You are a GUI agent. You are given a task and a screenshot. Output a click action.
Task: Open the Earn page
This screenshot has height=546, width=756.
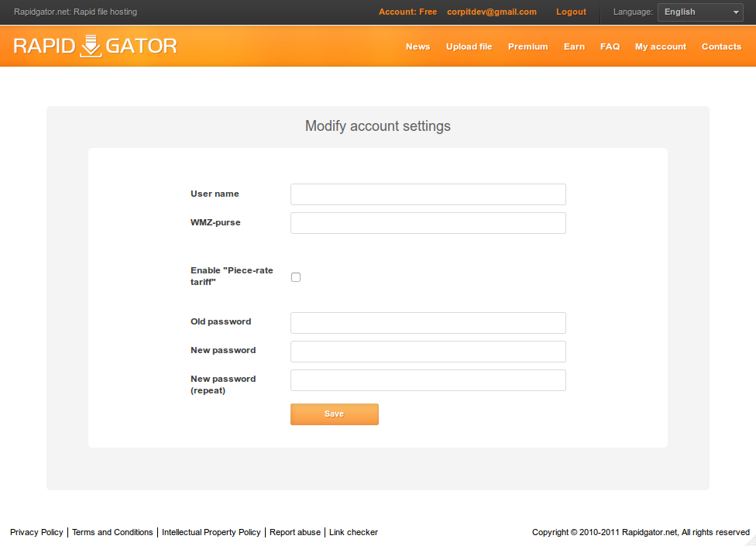point(574,46)
